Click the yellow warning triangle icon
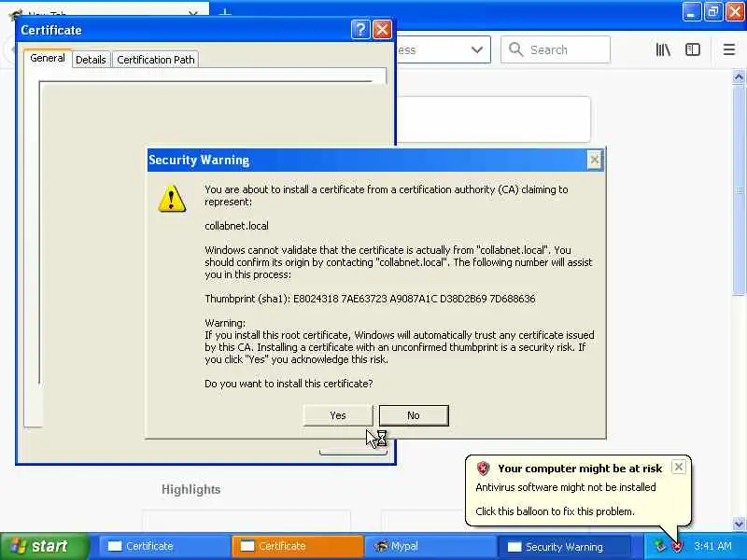747x560 pixels. (x=172, y=198)
